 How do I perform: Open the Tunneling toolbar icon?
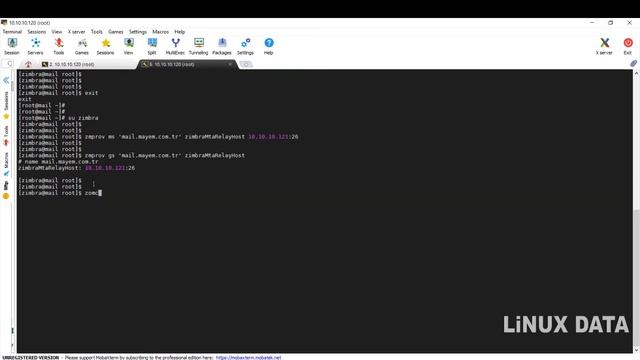[198, 46]
